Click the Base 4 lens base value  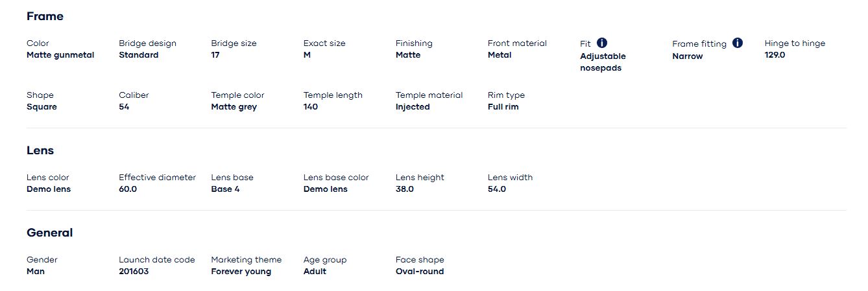click(x=225, y=189)
